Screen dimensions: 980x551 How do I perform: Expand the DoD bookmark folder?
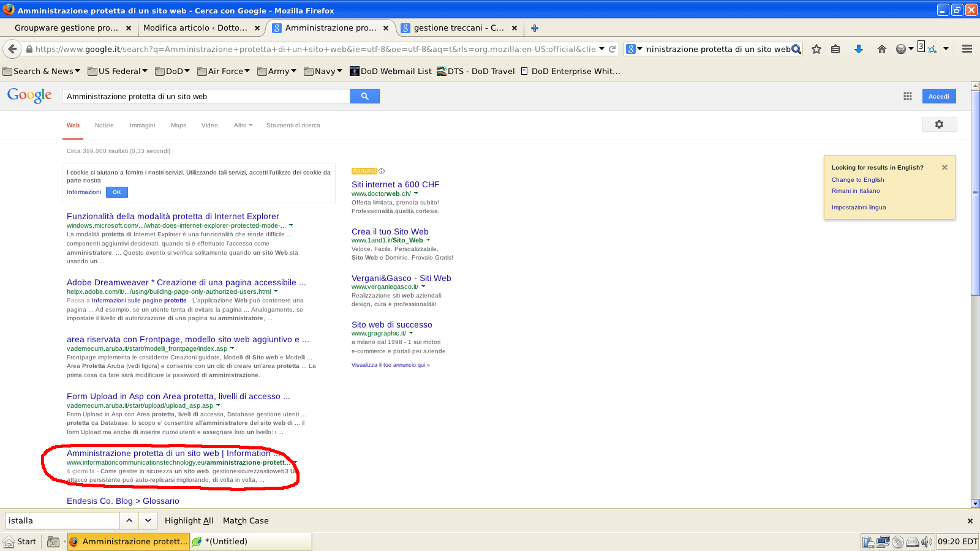pyautogui.click(x=172, y=71)
